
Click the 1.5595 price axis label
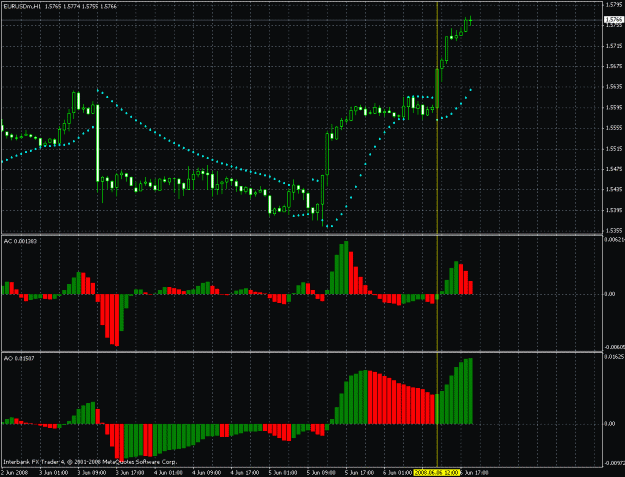pos(614,107)
